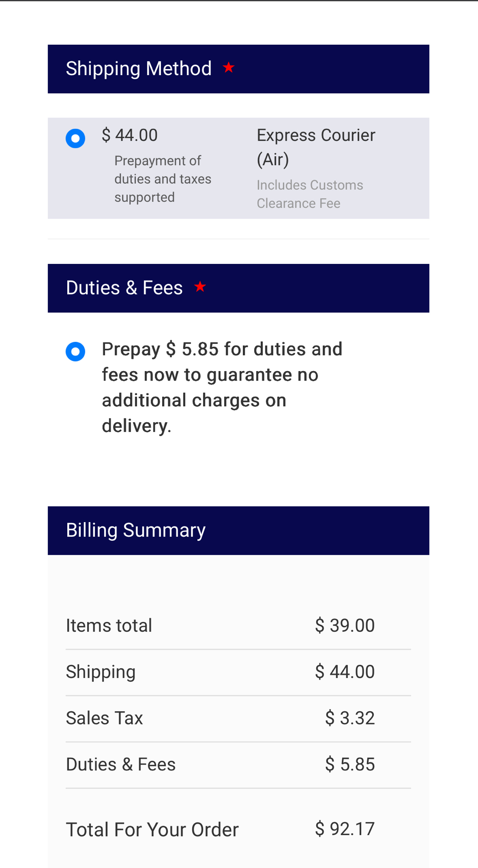Click the Shipping label in Billing Summary
The height and width of the screenshot is (868, 478).
click(101, 672)
